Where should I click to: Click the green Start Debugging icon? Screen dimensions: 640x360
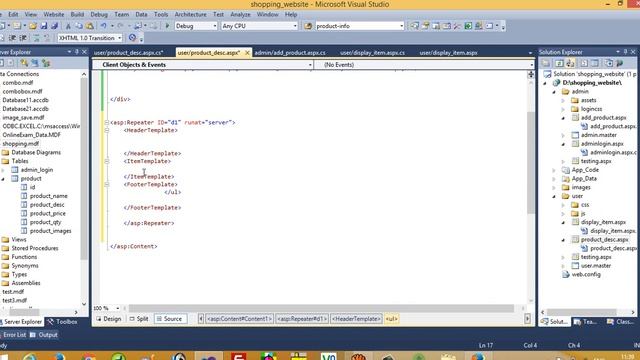[x=167, y=26]
